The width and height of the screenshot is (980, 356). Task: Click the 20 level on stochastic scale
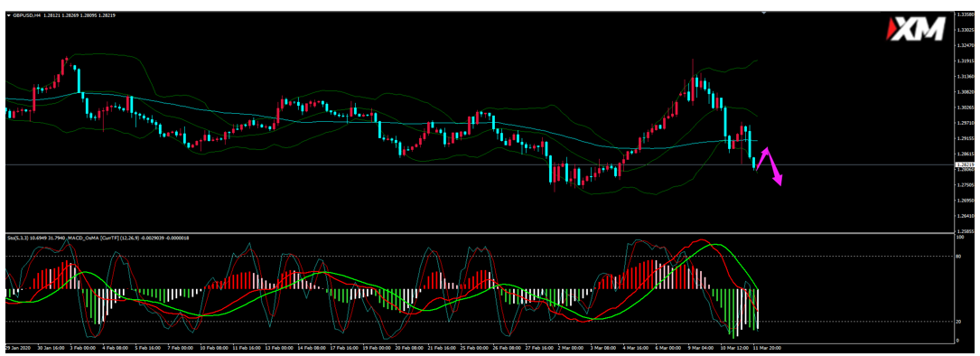[x=959, y=322]
